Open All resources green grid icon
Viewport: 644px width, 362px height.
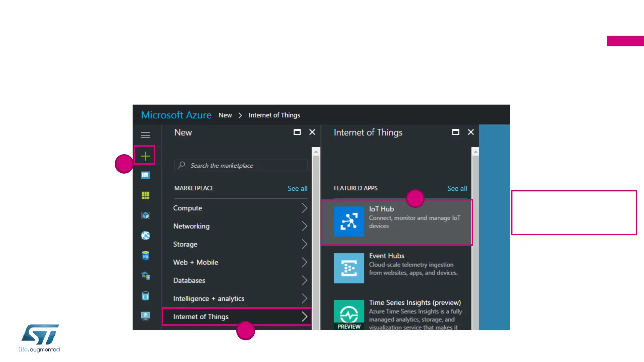(145, 195)
